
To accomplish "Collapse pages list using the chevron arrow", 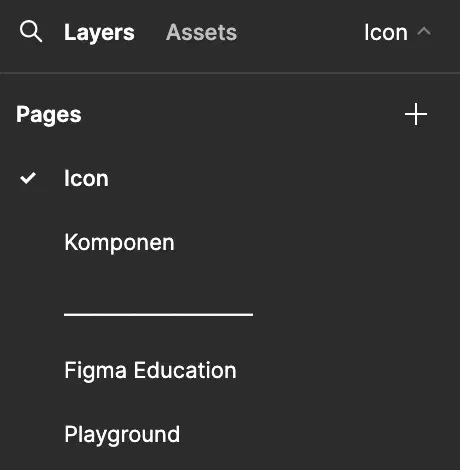I will click(x=424, y=32).
